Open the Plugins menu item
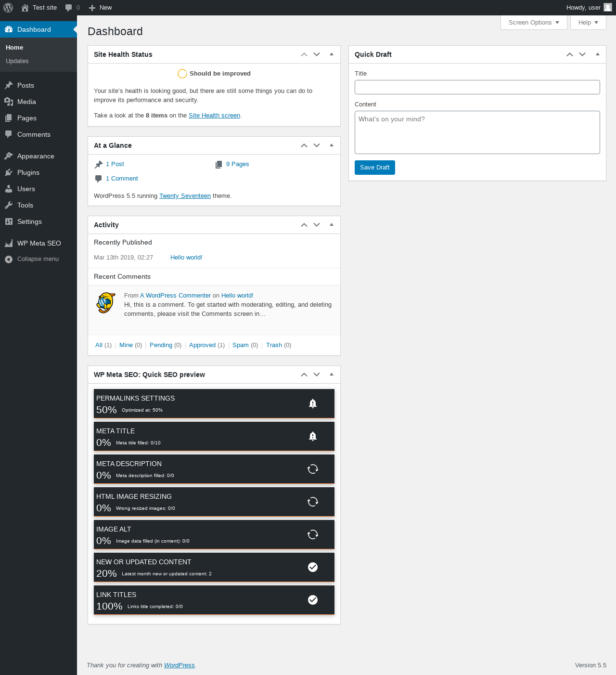Viewport: 616px width, 675px height. (x=38, y=172)
